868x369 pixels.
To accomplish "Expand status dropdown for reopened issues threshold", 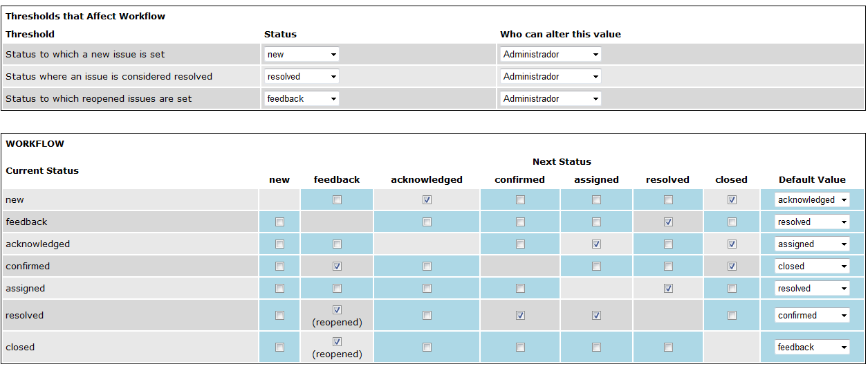I will [x=302, y=99].
